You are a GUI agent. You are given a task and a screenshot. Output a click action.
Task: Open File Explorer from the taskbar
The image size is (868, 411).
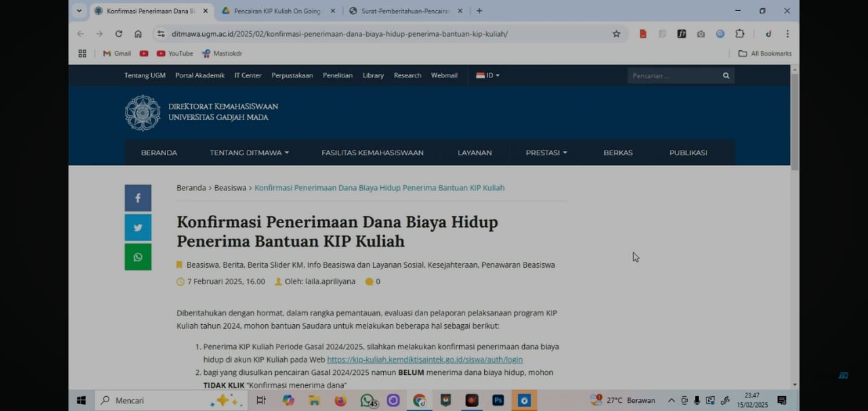[315, 400]
